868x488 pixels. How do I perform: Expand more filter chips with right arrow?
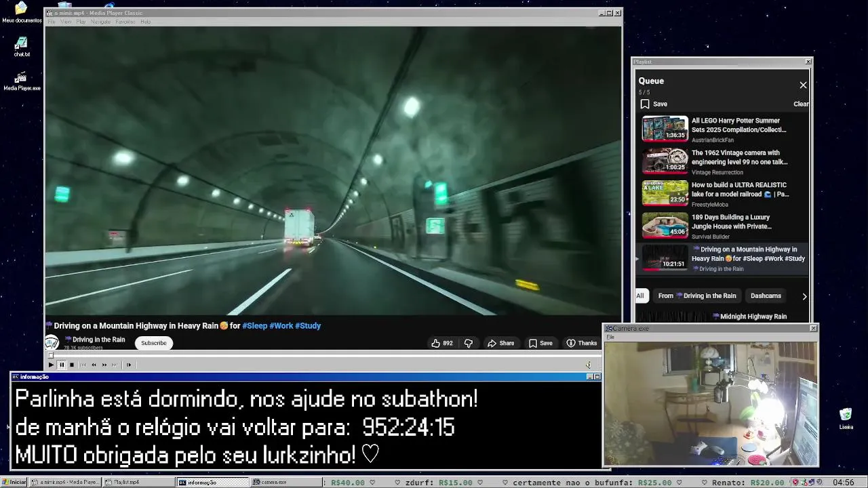pos(804,296)
